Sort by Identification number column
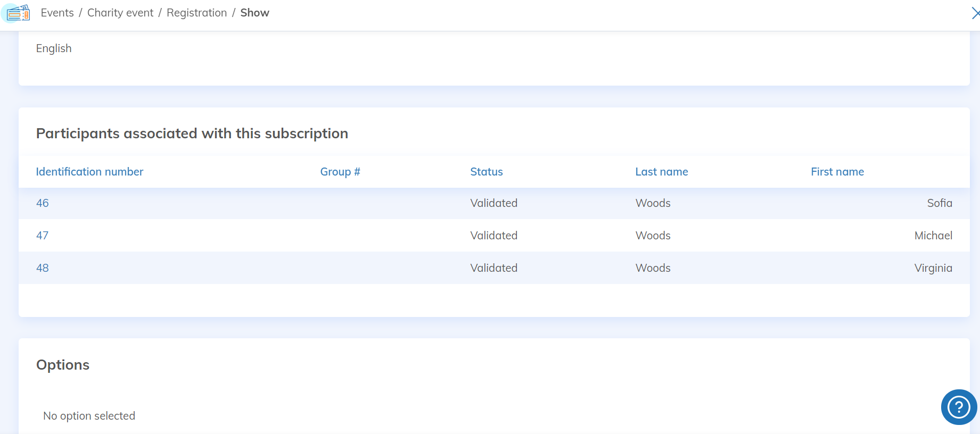The height and width of the screenshot is (434, 980). 89,172
